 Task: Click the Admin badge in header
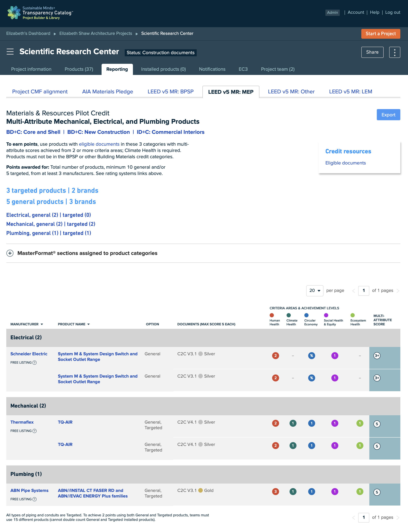(x=332, y=13)
